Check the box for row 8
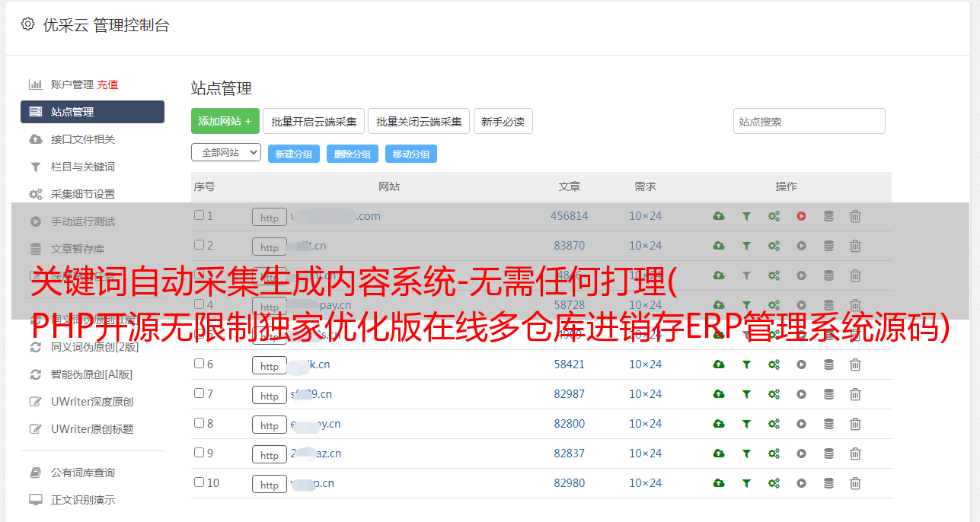 pos(199,423)
